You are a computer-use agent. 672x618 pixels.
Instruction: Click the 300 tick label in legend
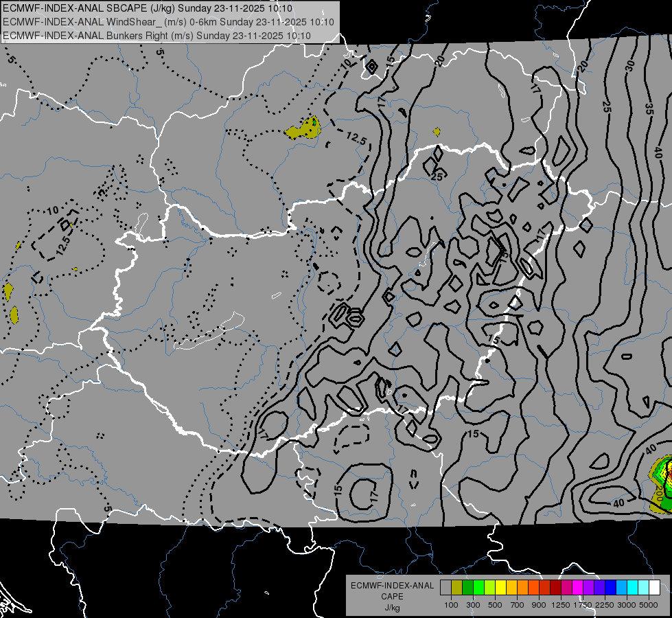(x=473, y=605)
